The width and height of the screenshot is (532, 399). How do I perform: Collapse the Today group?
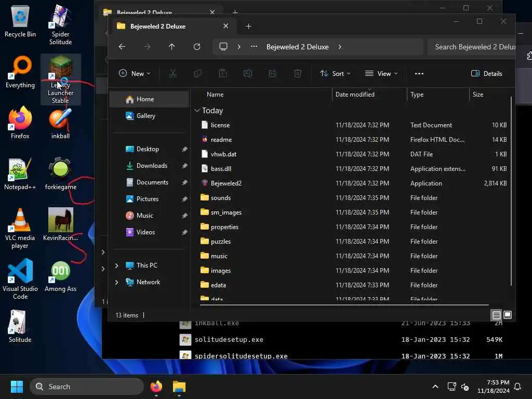tap(197, 111)
